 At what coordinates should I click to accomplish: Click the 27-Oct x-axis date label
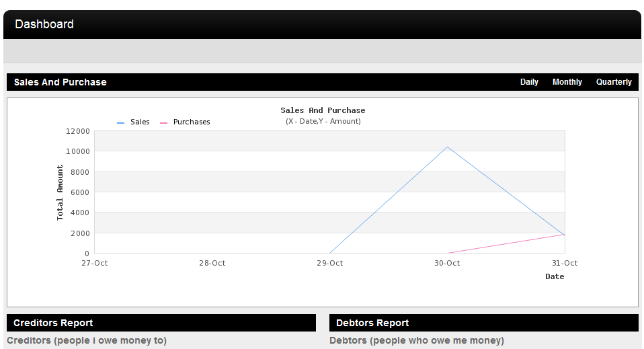94,263
